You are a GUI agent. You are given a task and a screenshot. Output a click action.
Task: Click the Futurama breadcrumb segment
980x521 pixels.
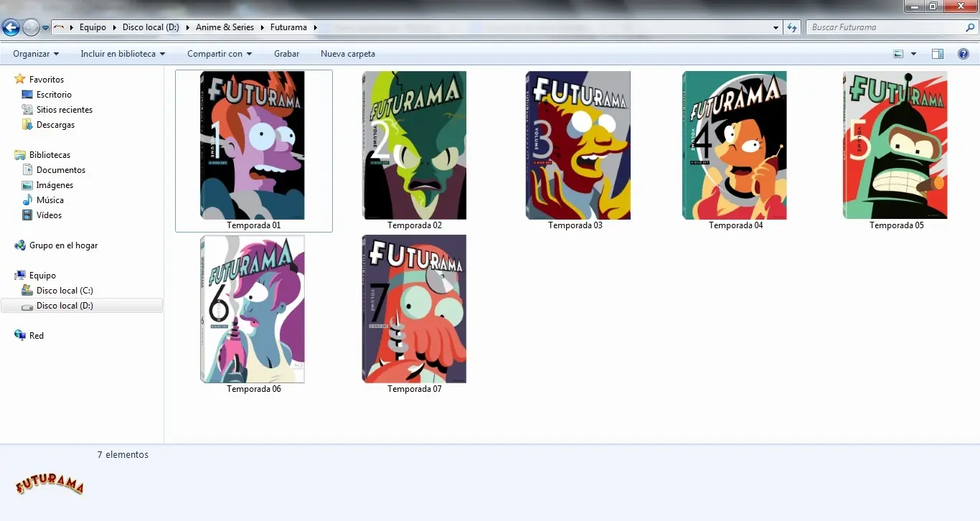[288, 27]
